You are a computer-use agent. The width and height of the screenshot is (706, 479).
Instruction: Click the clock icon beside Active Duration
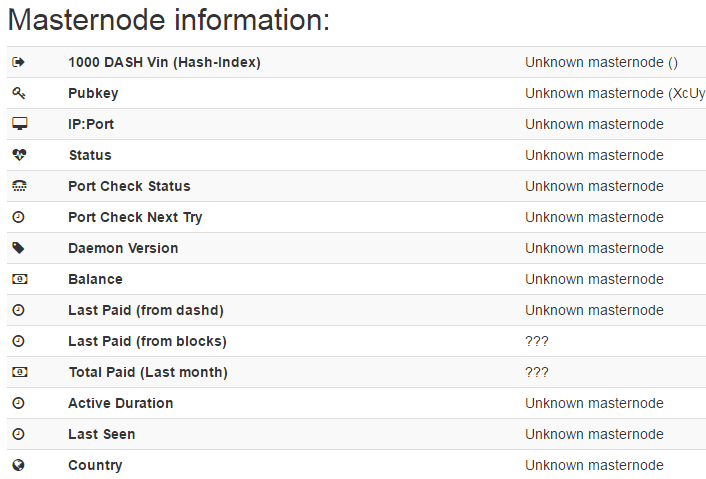(18, 403)
